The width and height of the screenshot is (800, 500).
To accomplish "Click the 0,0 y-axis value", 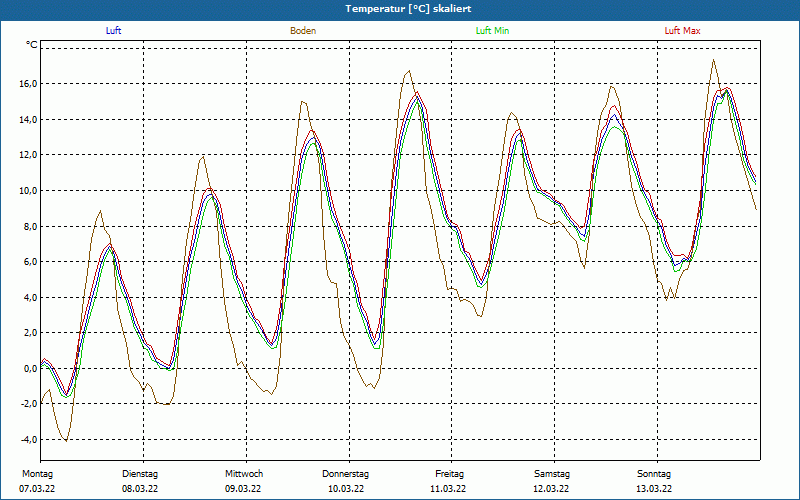I will [31, 368].
